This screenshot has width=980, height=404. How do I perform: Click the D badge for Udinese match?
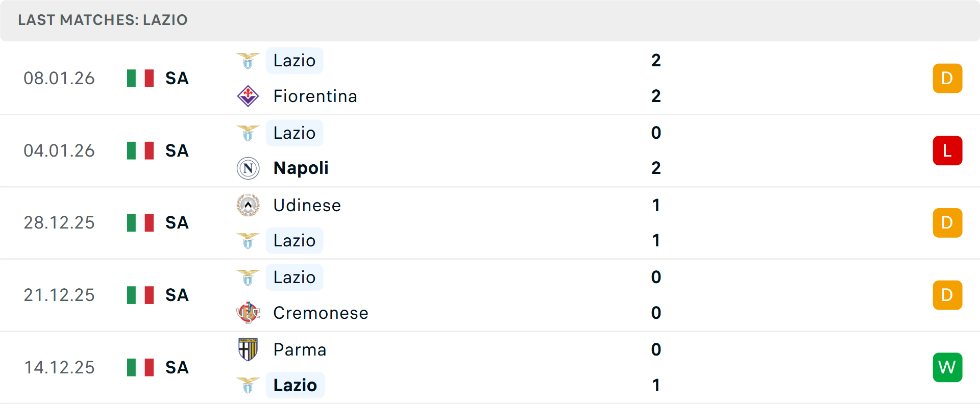[x=947, y=223]
